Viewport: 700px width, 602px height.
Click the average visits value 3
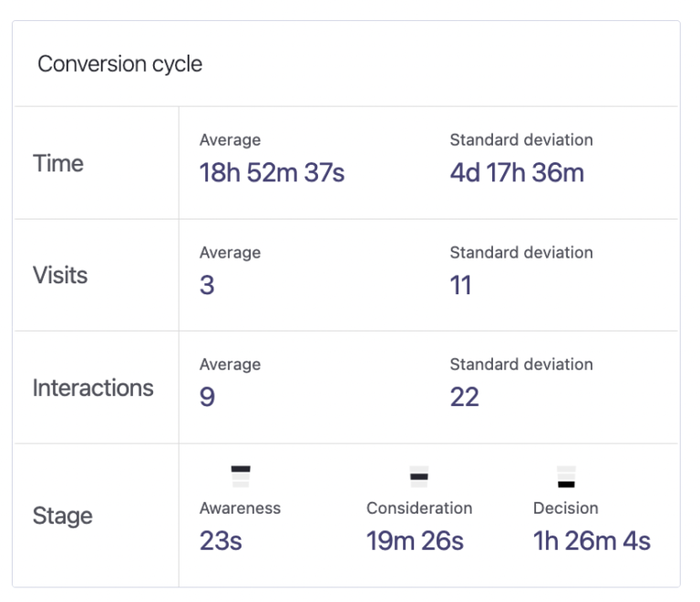[x=207, y=285]
